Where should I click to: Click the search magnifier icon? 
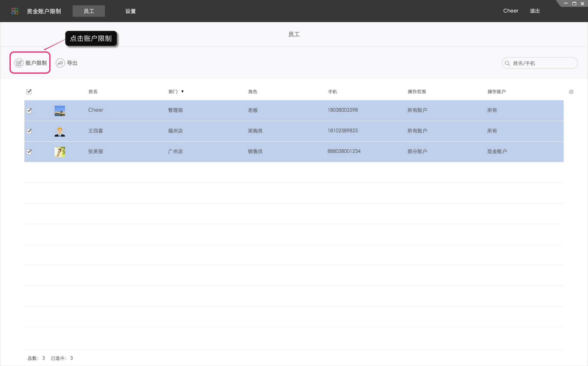[x=507, y=63]
